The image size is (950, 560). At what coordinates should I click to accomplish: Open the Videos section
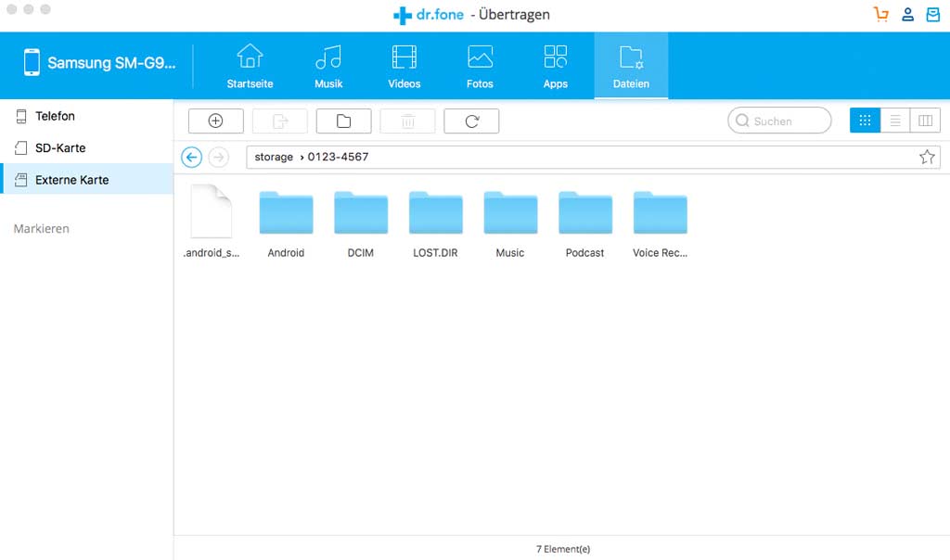pyautogui.click(x=404, y=65)
